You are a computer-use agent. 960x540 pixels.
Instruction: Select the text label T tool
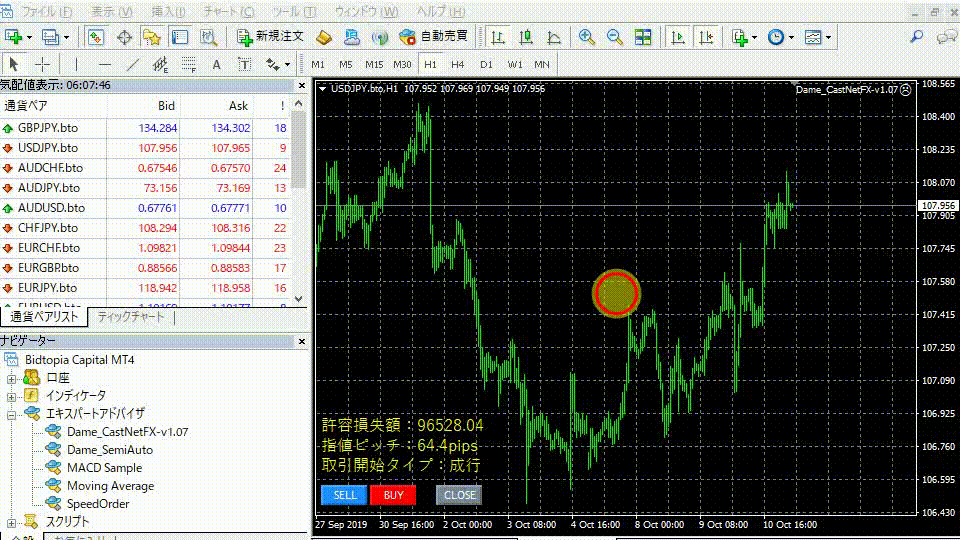tap(244, 64)
